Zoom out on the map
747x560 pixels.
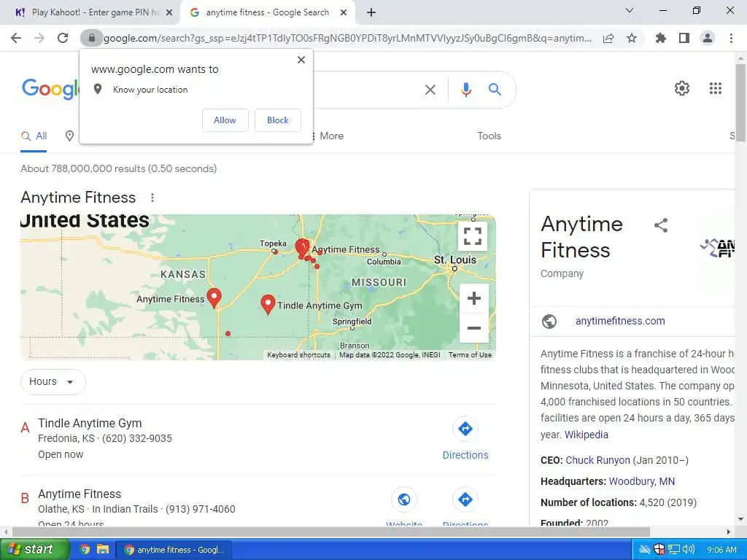click(x=474, y=328)
